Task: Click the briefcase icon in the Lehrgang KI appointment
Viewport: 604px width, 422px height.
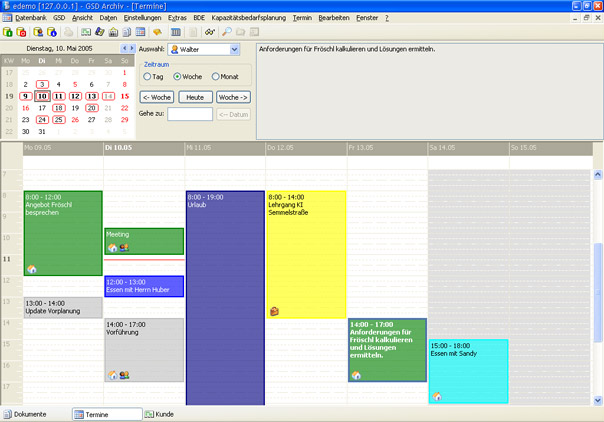Action: click(x=274, y=311)
